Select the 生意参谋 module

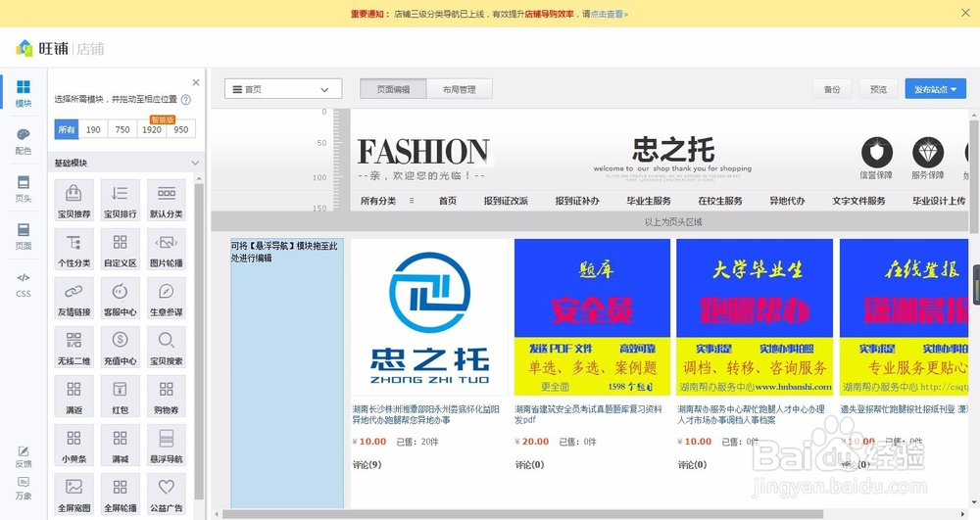pyautogui.click(x=167, y=298)
